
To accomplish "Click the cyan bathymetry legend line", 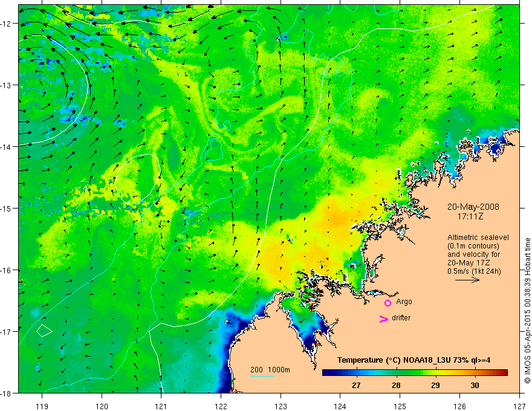I will pyautogui.click(x=262, y=376).
